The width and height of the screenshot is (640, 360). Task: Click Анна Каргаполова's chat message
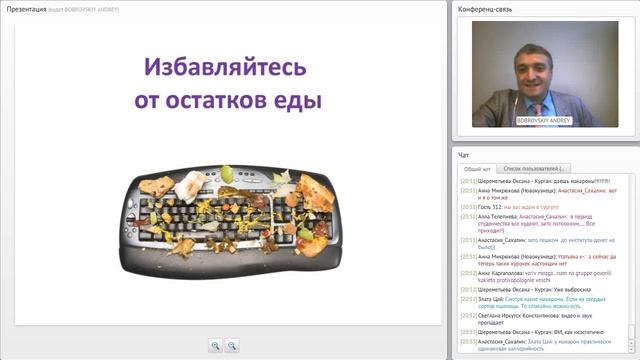[536, 276]
